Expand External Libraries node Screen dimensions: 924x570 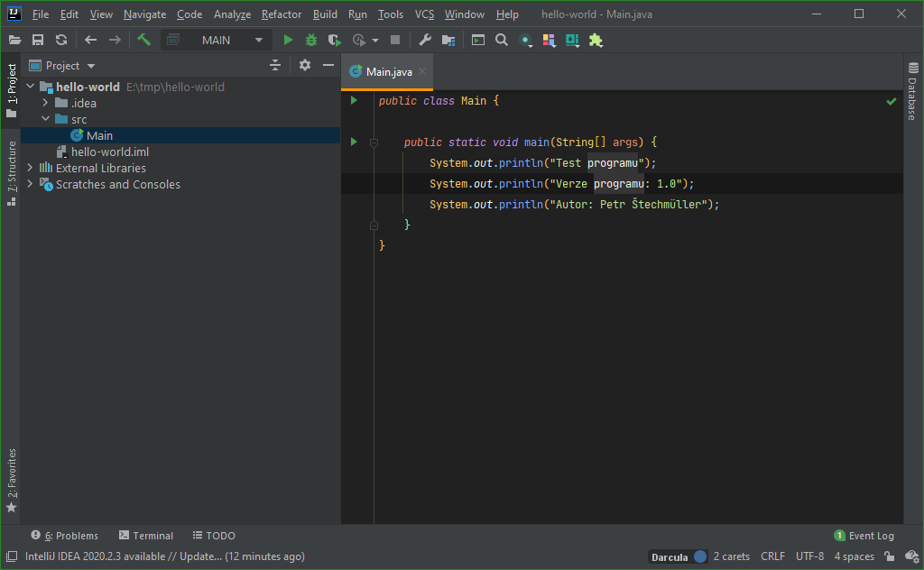tap(30, 168)
